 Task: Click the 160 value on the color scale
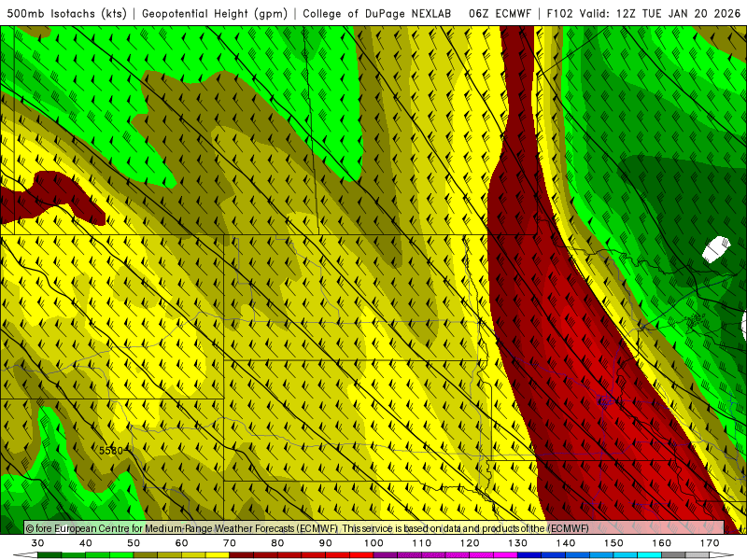(662, 543)
